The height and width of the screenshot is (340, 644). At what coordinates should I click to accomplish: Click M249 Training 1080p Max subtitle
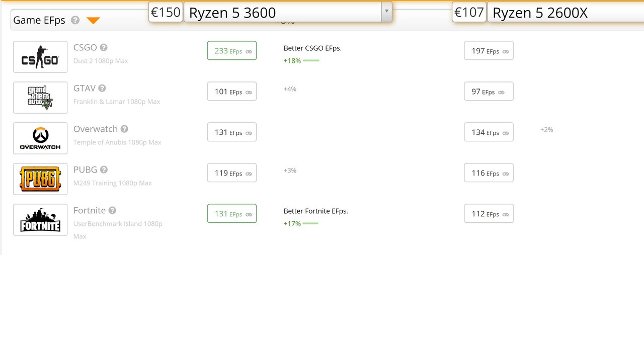click(x=113, y=183)
